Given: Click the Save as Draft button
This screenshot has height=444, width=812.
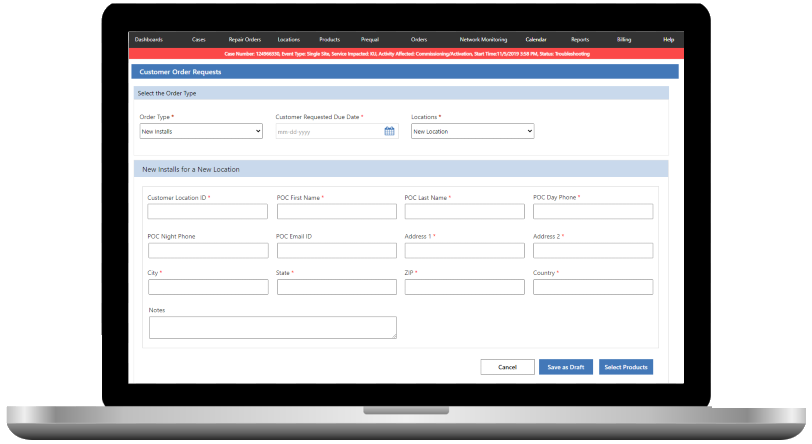Looking at the screenshot, I should tap(566, 367).
